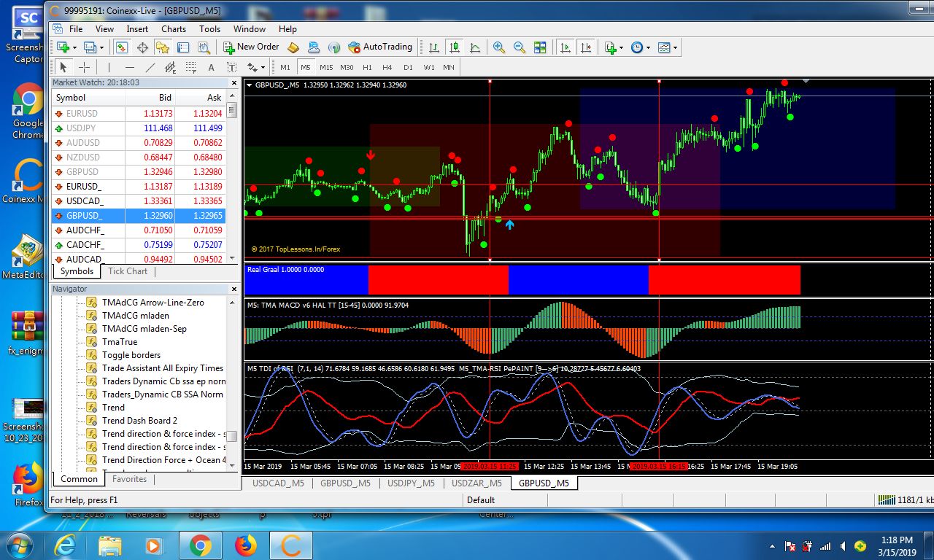Pick the trendline drawing tool
Screen dimensions: 934x560
point(150,67)
